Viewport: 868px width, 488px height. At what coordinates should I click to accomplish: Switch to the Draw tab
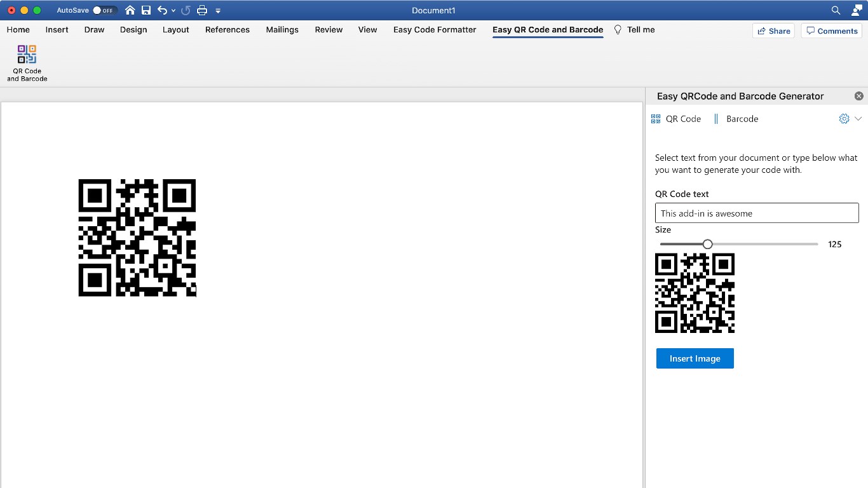tap(94, 30)
